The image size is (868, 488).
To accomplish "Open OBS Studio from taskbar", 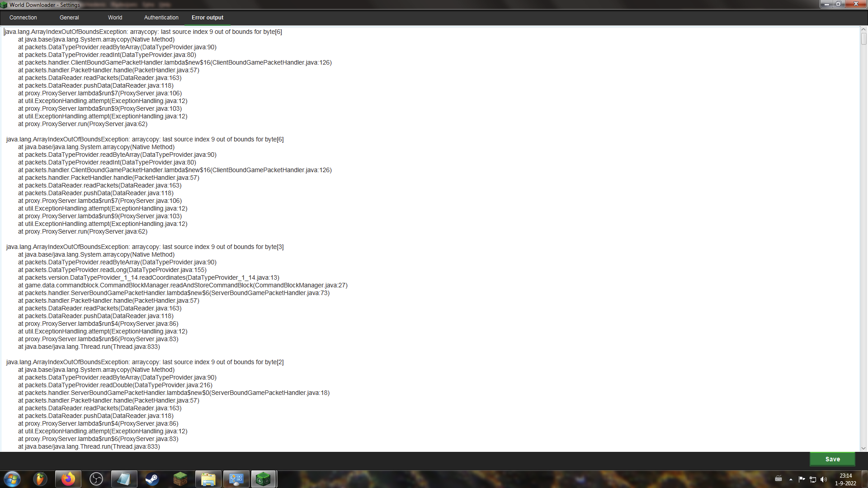I will pos(96,479).
